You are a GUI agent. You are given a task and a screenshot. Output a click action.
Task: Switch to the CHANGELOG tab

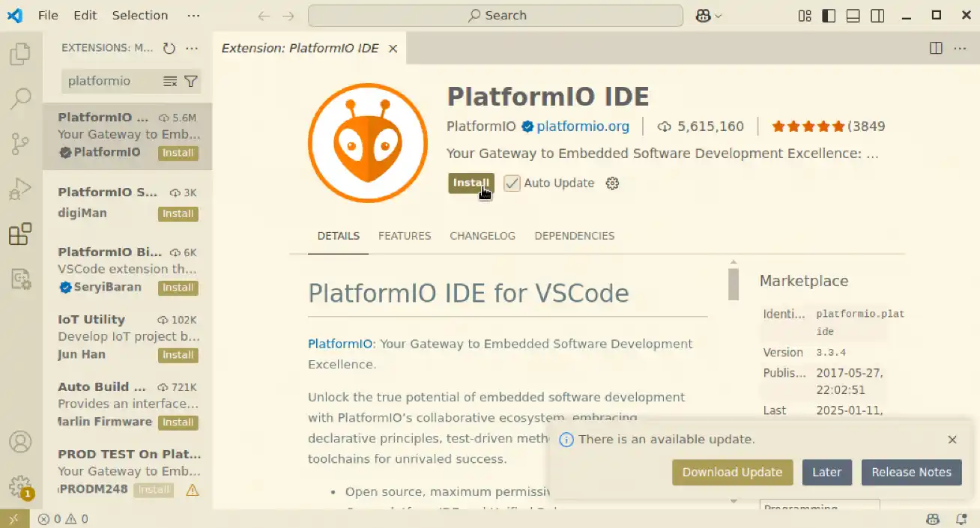(483, 236)
